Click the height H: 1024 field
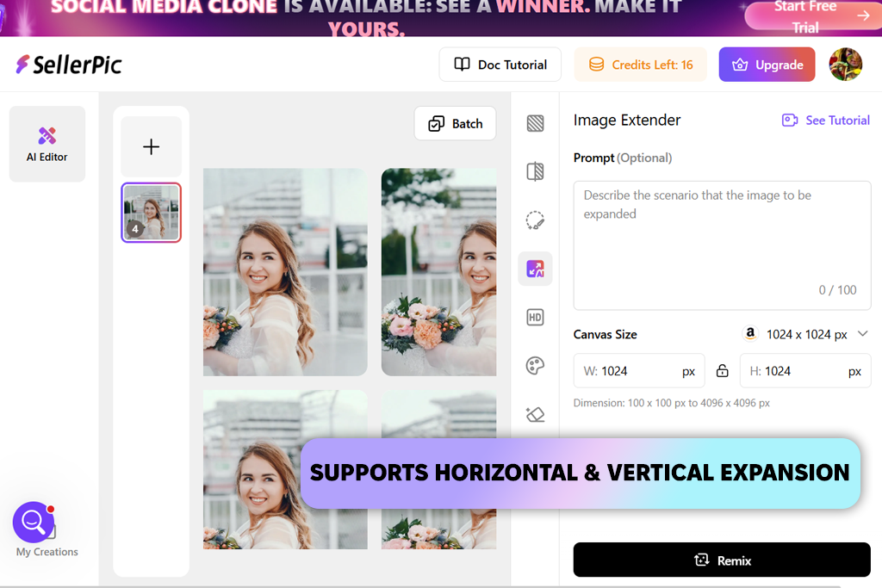The width and height of the screenshot is (882, 588). (x=805, y=371)
